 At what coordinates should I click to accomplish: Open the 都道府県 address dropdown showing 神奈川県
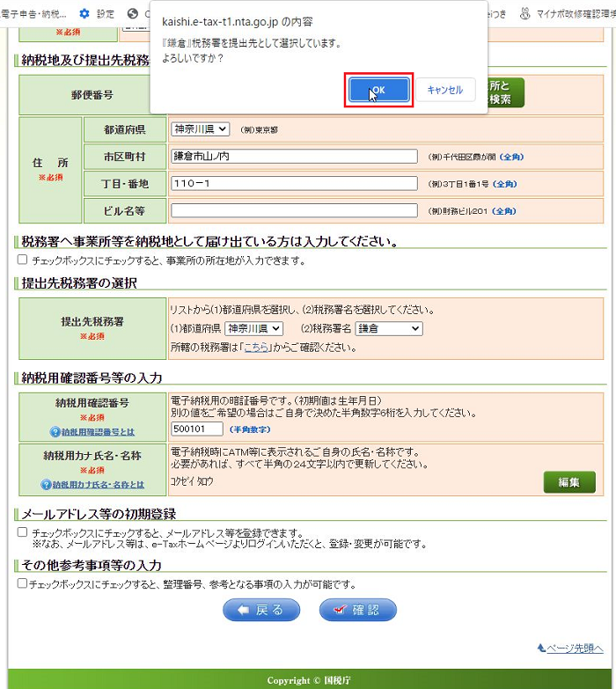click(x=201, y=129)
